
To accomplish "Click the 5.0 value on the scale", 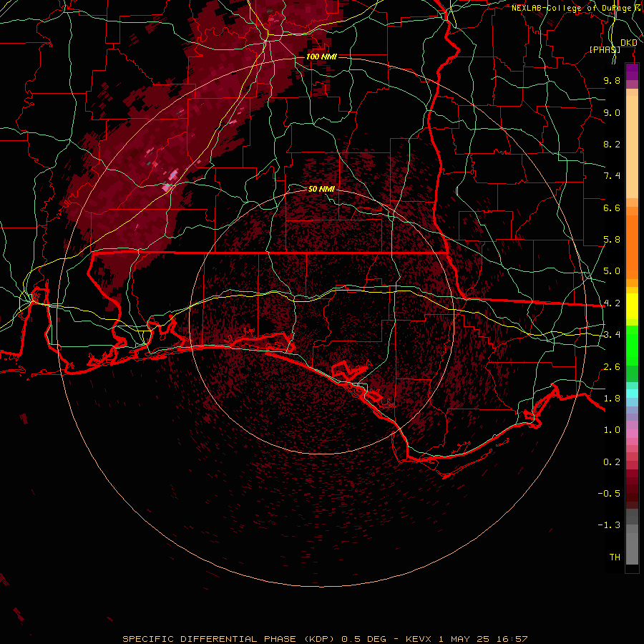I will pyautogui.click(x=612, y=271).
